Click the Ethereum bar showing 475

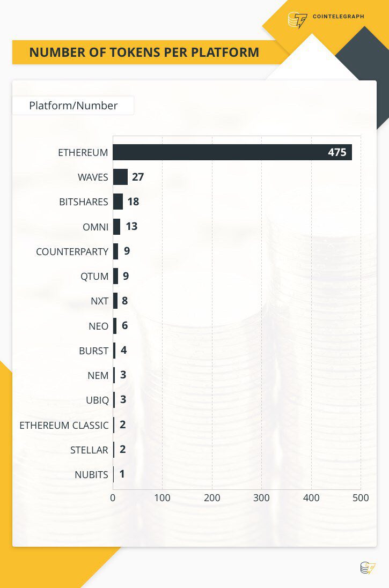point(232,152)
